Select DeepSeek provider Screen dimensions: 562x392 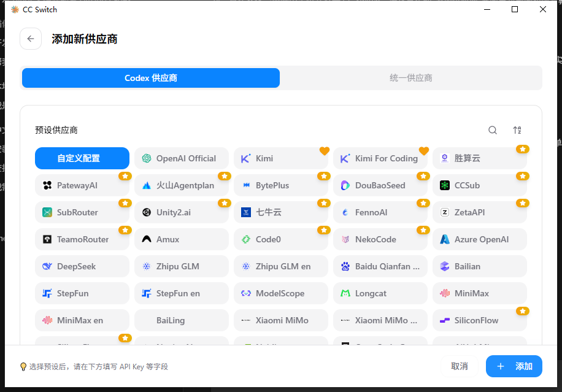point(82,266)
